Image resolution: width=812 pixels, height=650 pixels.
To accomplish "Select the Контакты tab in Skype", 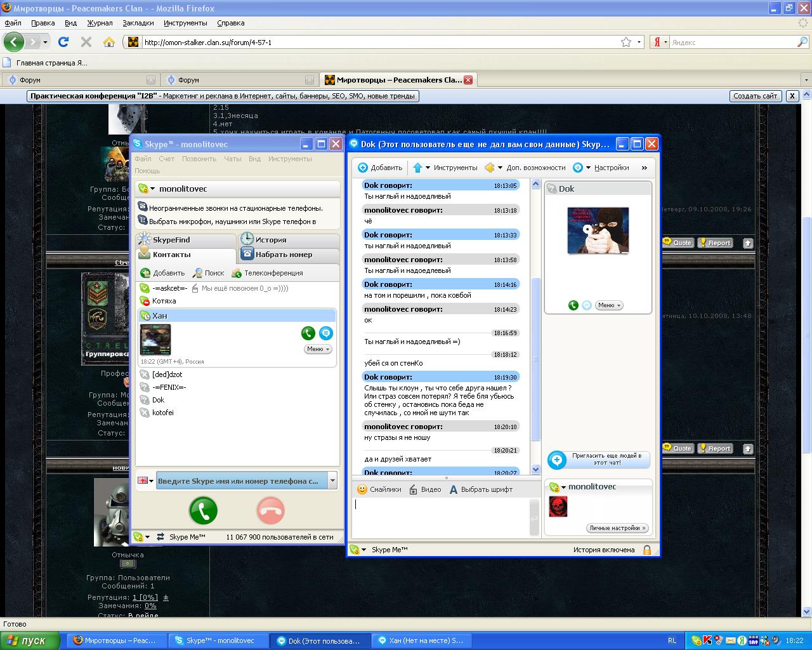I will coord(185,255).
